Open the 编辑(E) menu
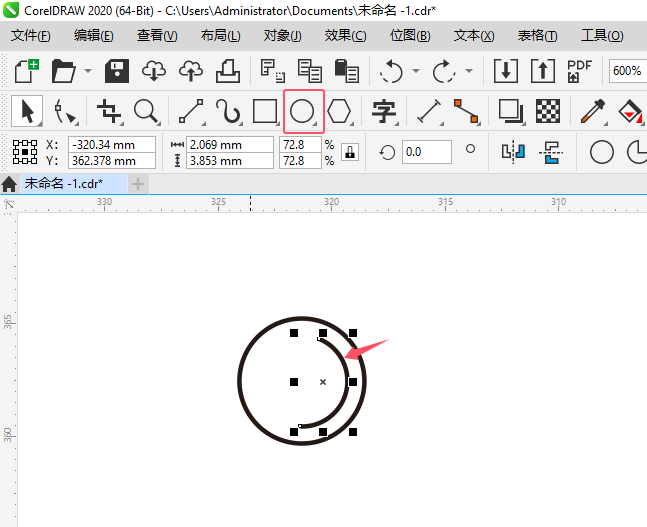647x527 pixels. (x=94, y=35)
